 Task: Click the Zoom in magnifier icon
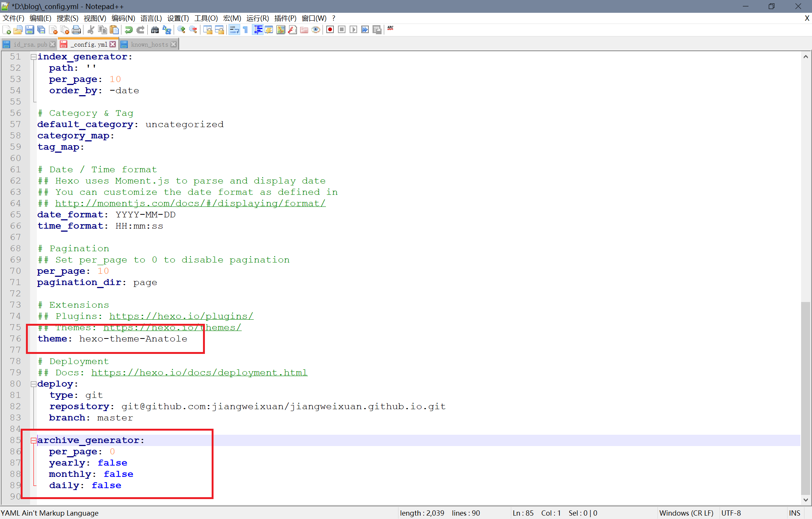click(x=181, y=30)
